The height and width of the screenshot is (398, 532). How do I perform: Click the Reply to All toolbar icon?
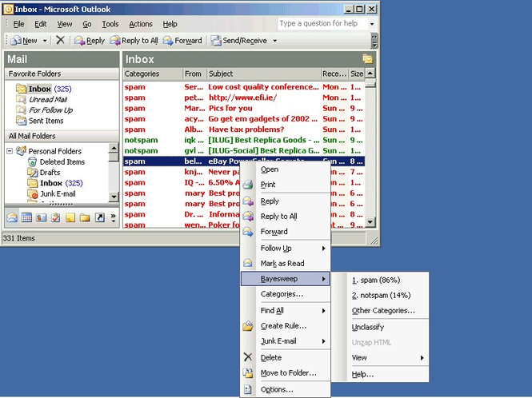[115, 41]
